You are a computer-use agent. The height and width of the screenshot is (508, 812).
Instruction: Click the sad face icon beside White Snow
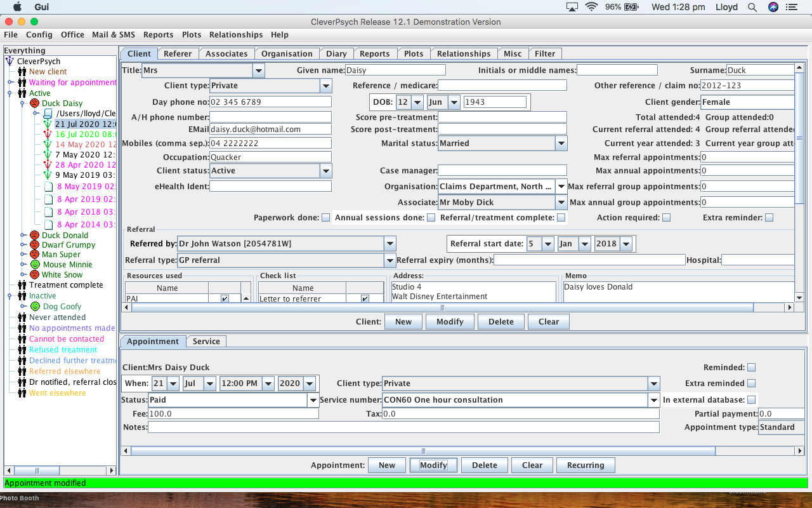(x=35, y=274)
